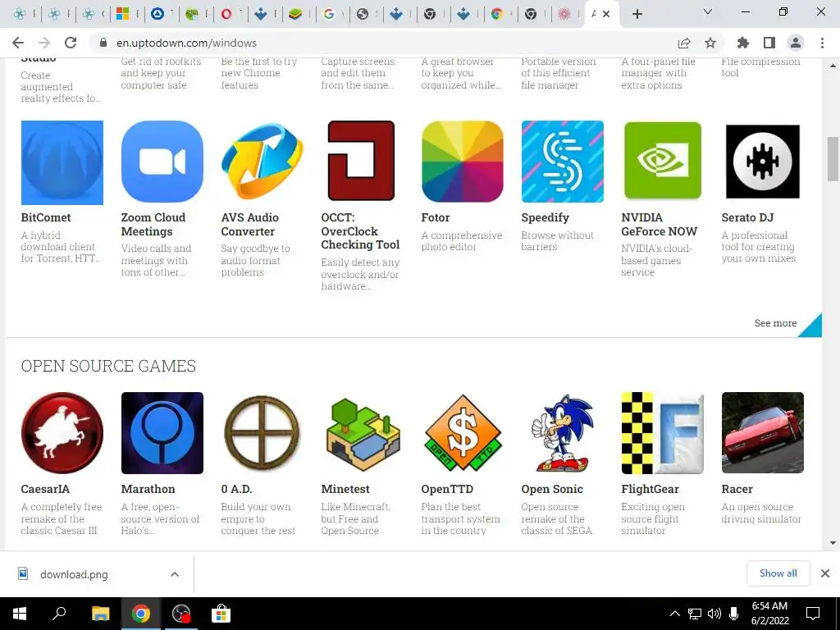Click the AVS Audio Converter icon
This screenshot has height=630, width=840.
point(262,162)
